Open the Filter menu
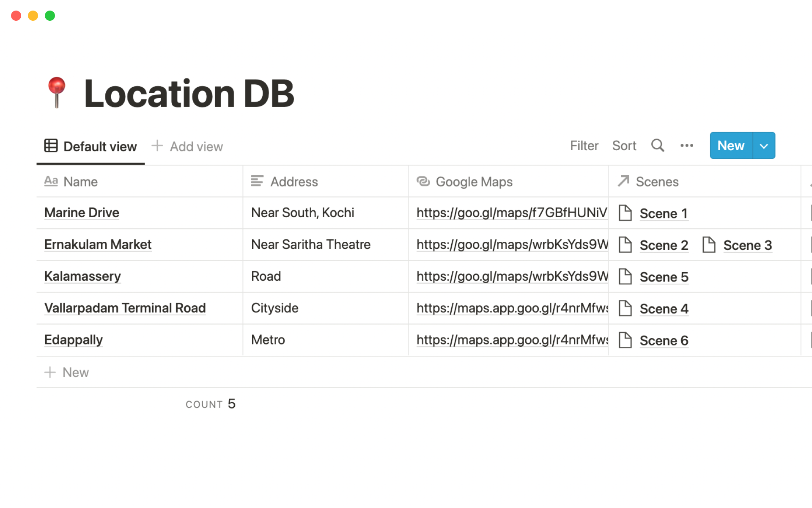 click(x=584, y=146)
